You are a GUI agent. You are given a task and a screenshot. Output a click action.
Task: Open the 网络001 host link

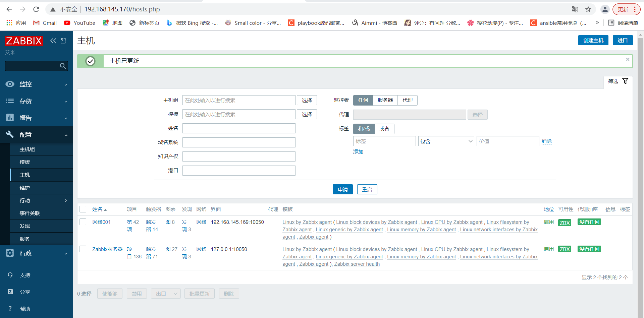pyautogui.click(x=101, y=222)
